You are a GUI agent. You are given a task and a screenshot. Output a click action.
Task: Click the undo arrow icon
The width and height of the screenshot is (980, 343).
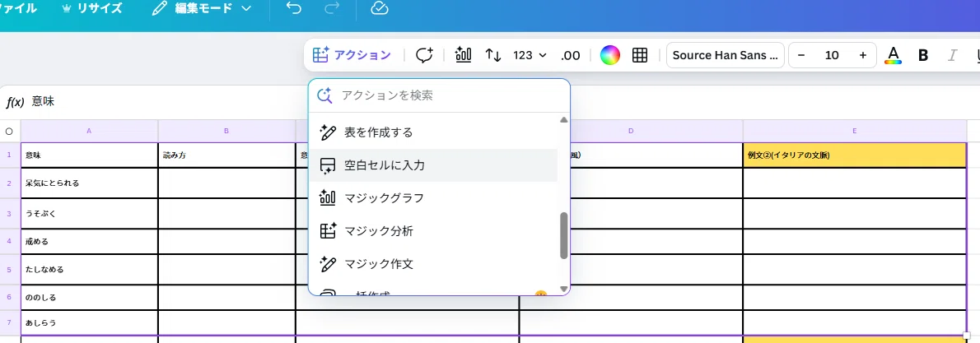click(x=293, y=8)
